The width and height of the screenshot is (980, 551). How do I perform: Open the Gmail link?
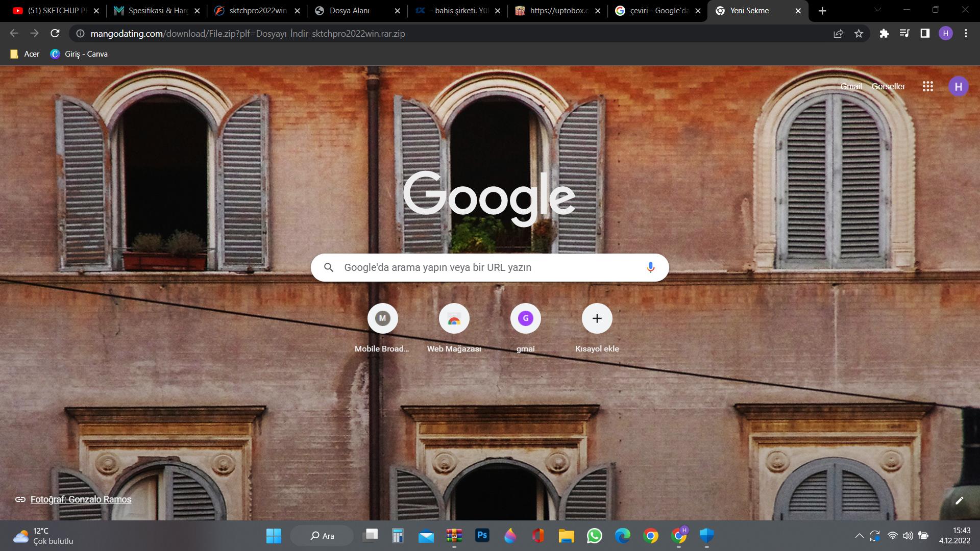click(851, 86)
